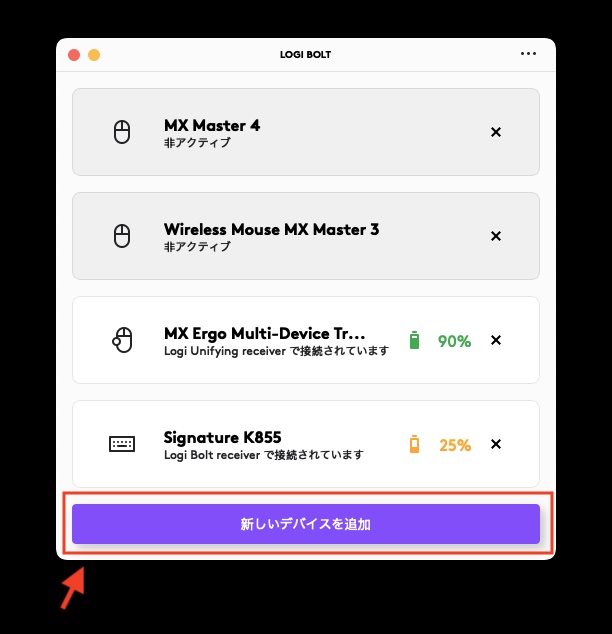Remove Wireless Mouse MX Master 3 via X
612x634 pixels.
[x=496, y=236]
